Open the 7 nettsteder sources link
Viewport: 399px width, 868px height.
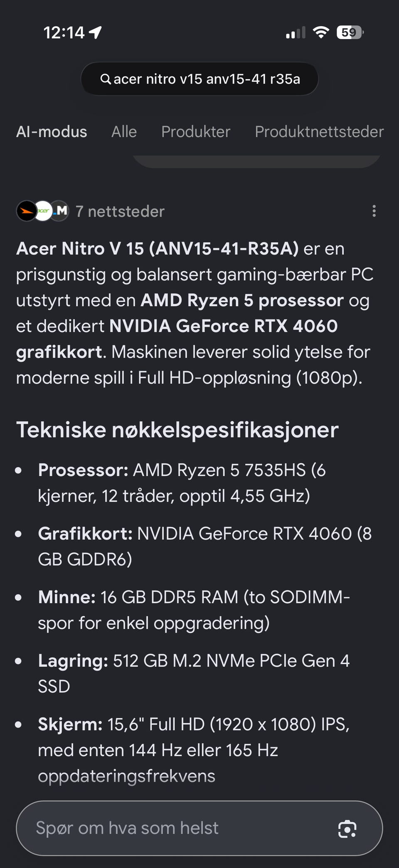[x=120, y=211]
